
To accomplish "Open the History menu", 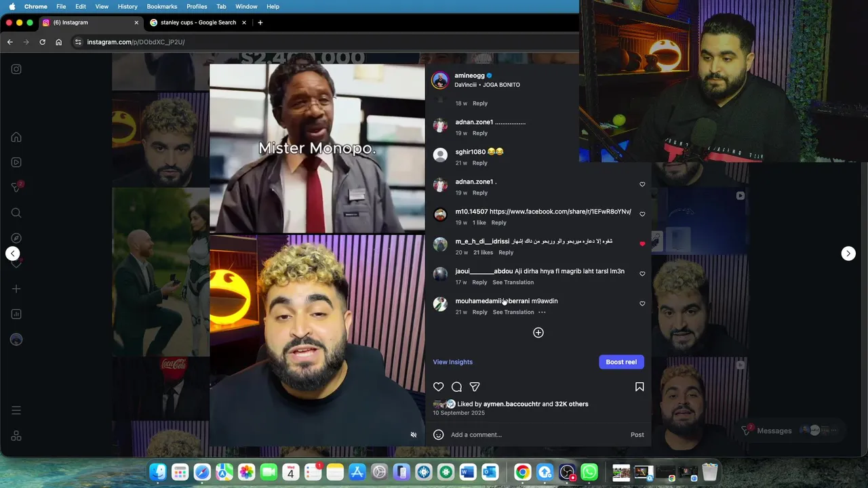I will pyautogui.click(x=127, y=6).
